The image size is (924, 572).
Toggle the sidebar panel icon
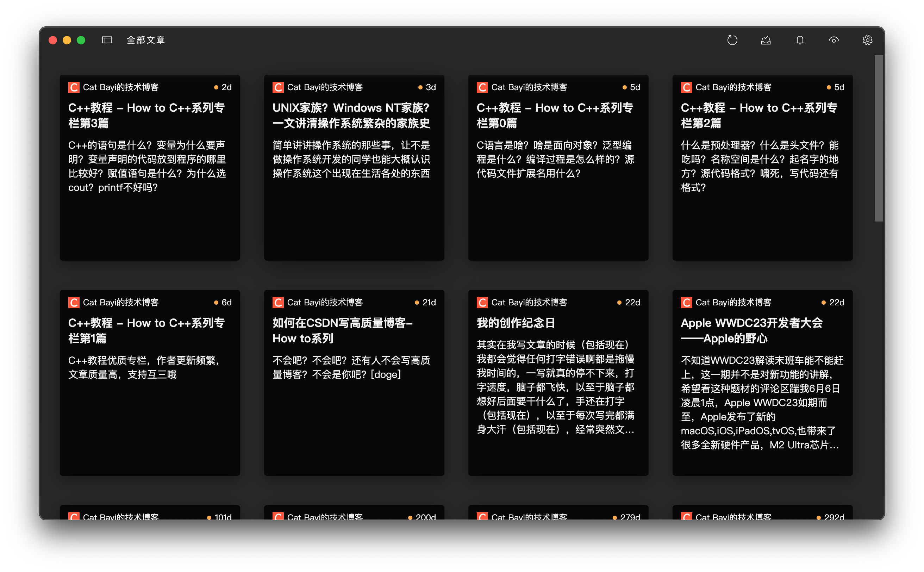pyautogui.click(x=107, y=40)
